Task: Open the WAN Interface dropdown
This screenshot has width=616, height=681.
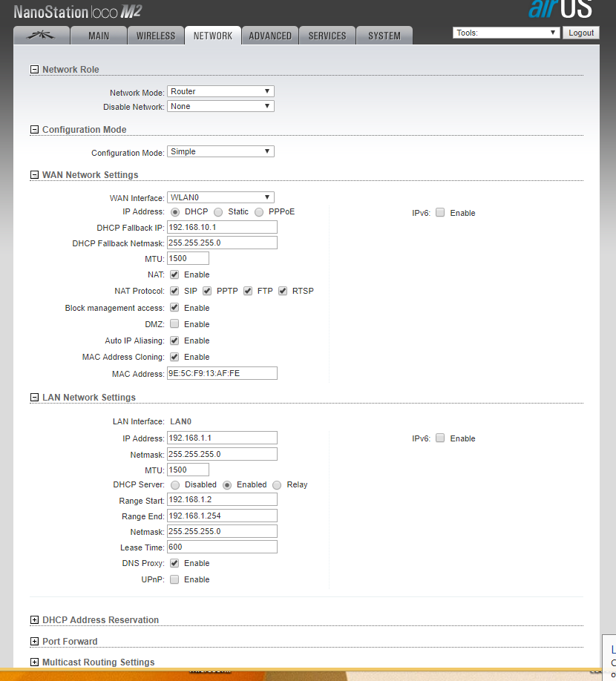Action: point(220,197)
